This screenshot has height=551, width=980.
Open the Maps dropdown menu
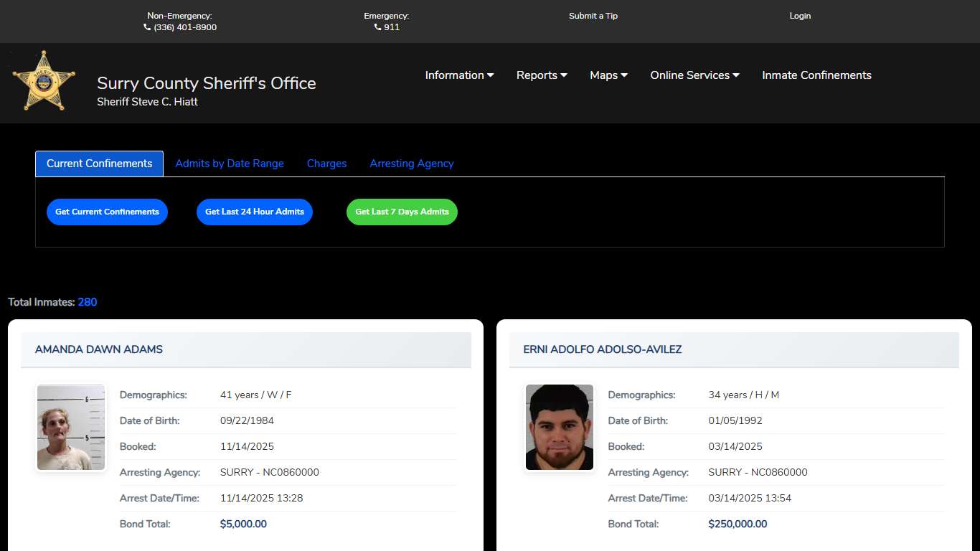tap(608, 75)
